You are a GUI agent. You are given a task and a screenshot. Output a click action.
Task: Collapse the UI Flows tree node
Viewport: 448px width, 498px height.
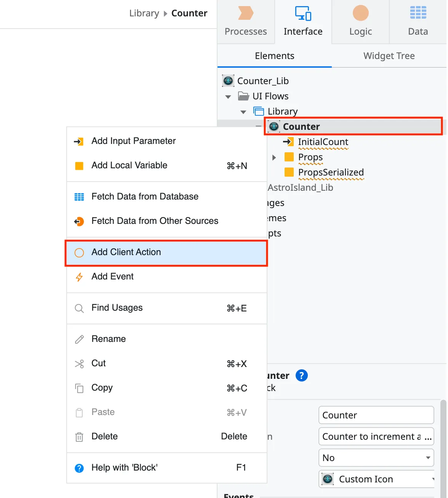(228, 96)
